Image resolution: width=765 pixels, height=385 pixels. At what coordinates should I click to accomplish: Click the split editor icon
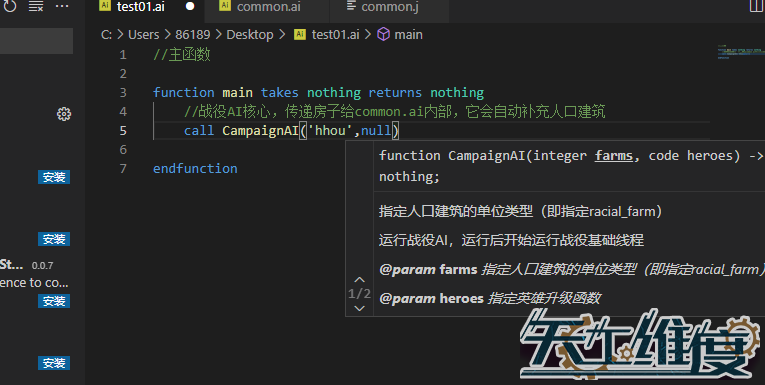coord(757,6)
